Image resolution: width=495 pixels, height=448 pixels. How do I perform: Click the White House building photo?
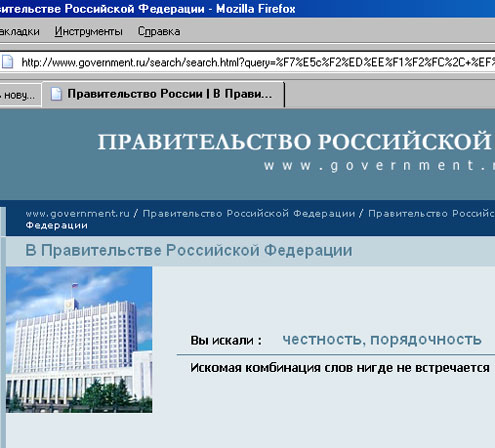[79, 340]
